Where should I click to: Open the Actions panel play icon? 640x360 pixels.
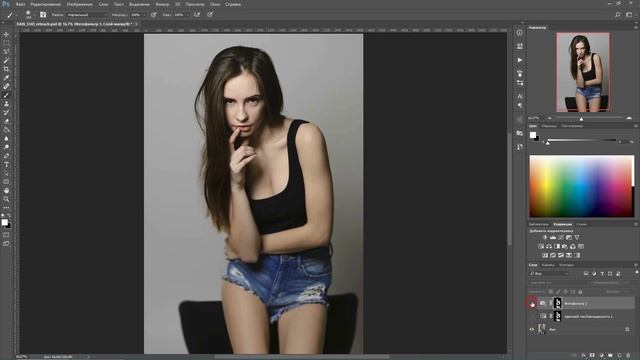click(x=520, y=60)
